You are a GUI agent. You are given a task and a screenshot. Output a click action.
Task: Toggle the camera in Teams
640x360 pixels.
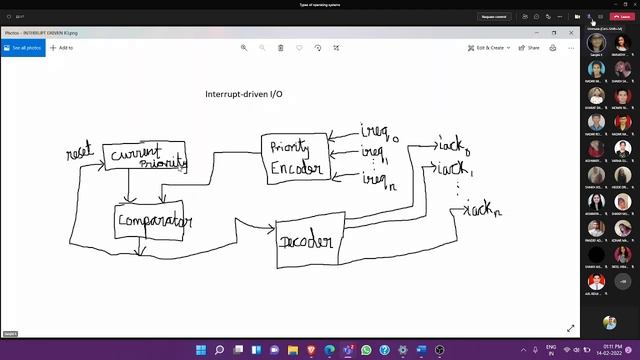pos(577,17)
